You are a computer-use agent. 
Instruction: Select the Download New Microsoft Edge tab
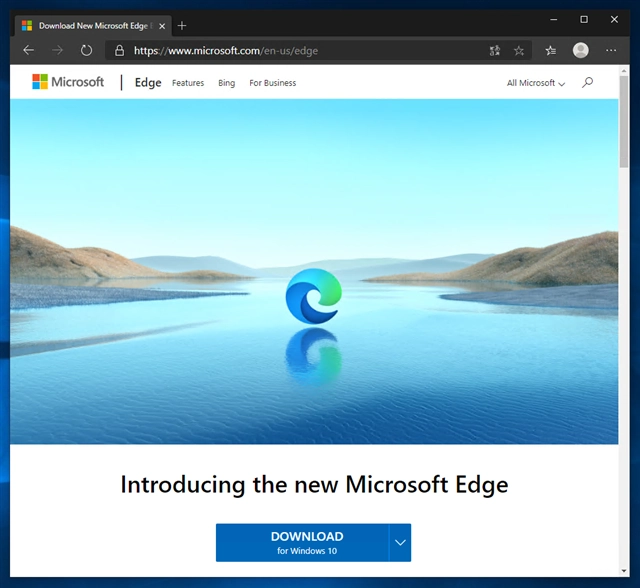click(93, 26)
